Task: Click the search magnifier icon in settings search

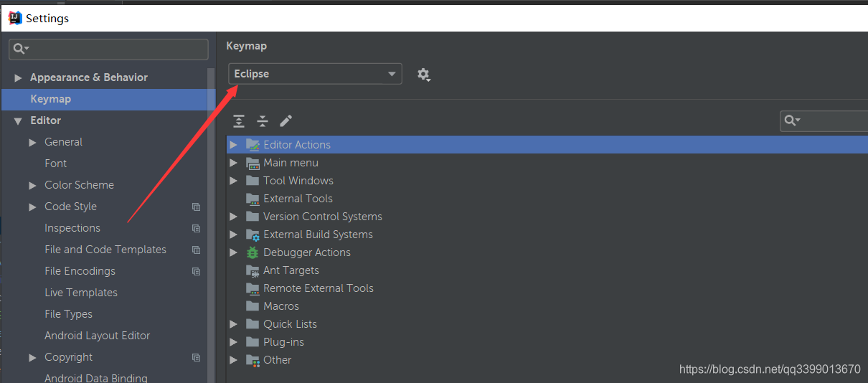Action: tap(21, 49)
